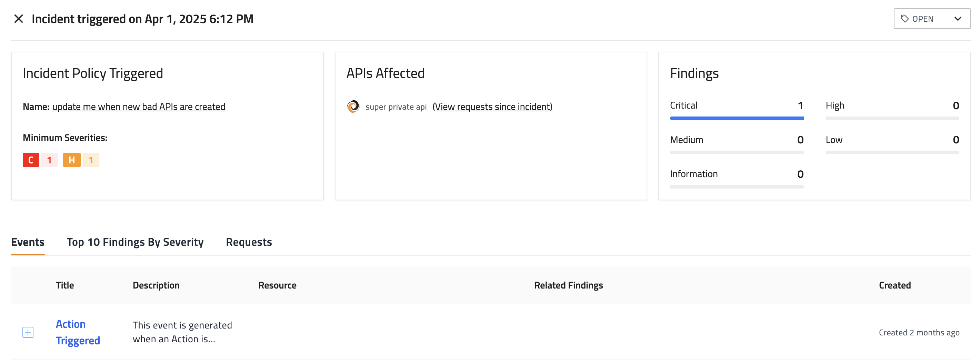Click the orange High severity badge

tap(71, 160)
